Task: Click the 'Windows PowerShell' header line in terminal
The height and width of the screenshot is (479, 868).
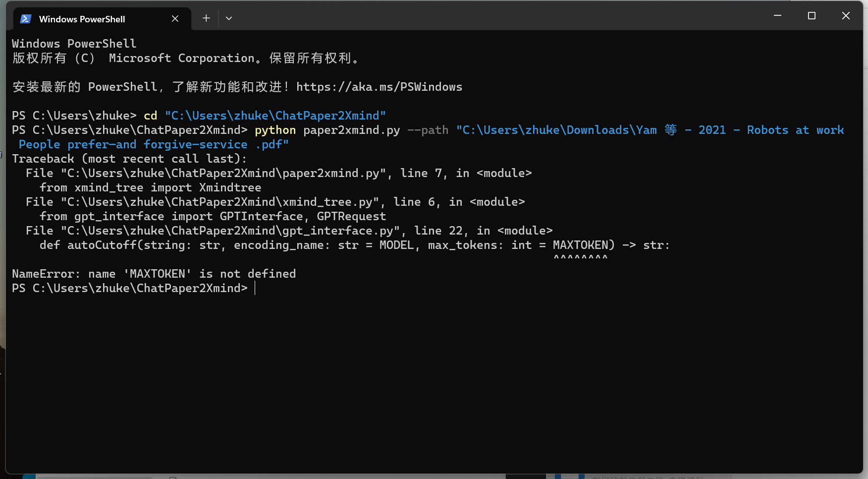Action: 74,44
